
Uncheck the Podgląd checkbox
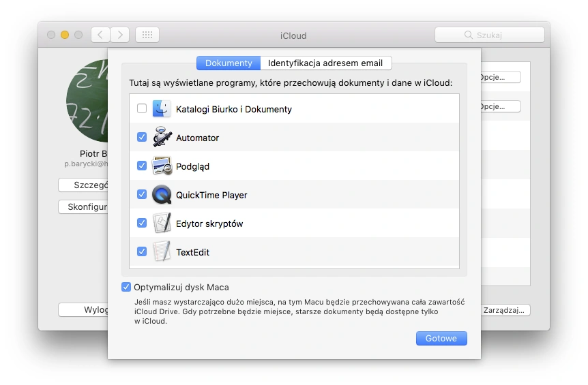tap(142, 166)
